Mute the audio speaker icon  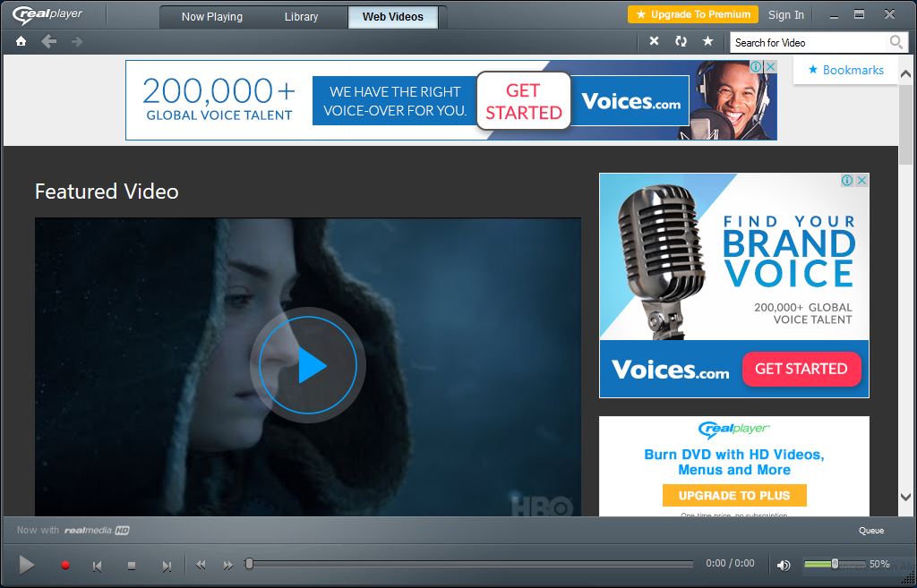(784, 566)
